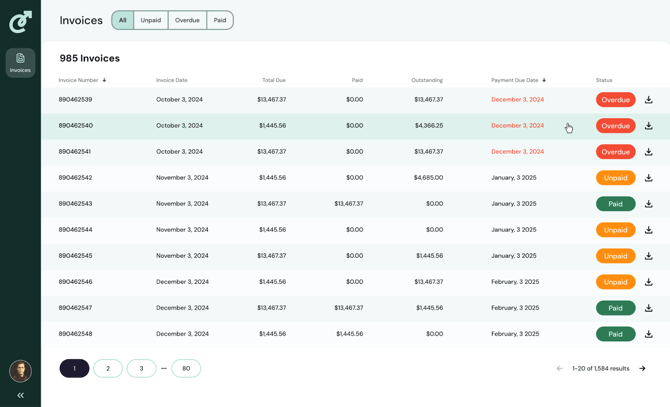Click invoice number 890462541
The image size is (670, 407).
coord(75,152)
